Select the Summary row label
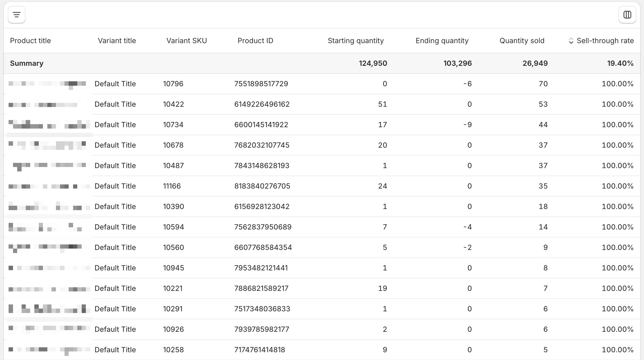Screen dimensions: 644x360 tap(27, 63)
